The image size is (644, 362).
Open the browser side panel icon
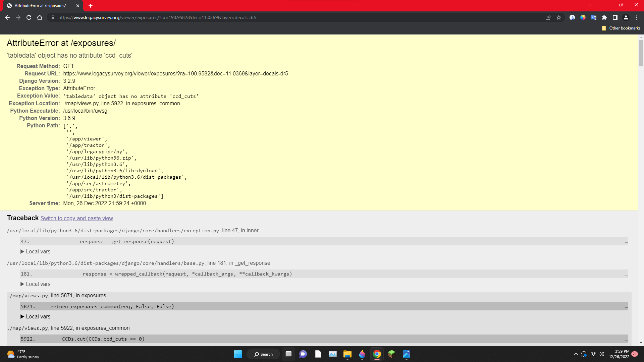[x=615, y=17]
